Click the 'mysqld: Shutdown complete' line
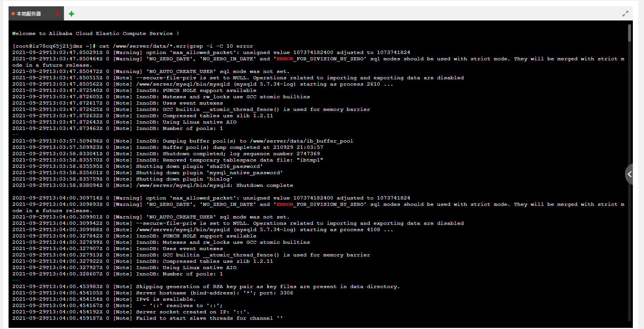This screenshot has width=644, height=329. tap(152, 185)
